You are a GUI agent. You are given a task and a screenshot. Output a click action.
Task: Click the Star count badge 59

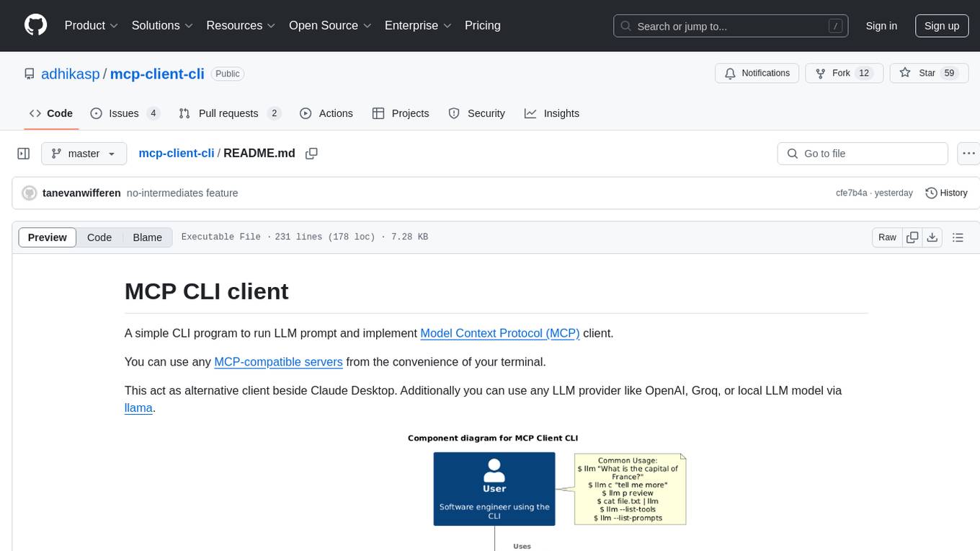click(949, 74)
